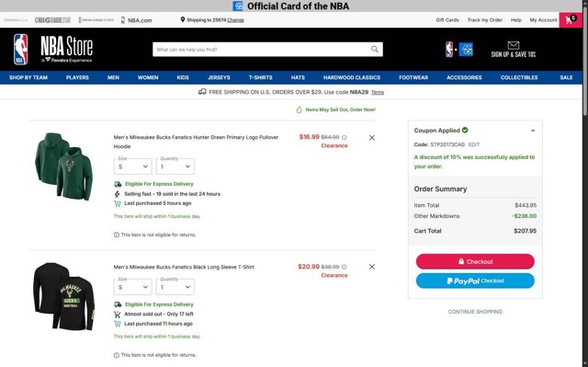Open the Black Long Sleeve T-Shirt title
This screenshot has width=588, height=367.
(184, 267)
